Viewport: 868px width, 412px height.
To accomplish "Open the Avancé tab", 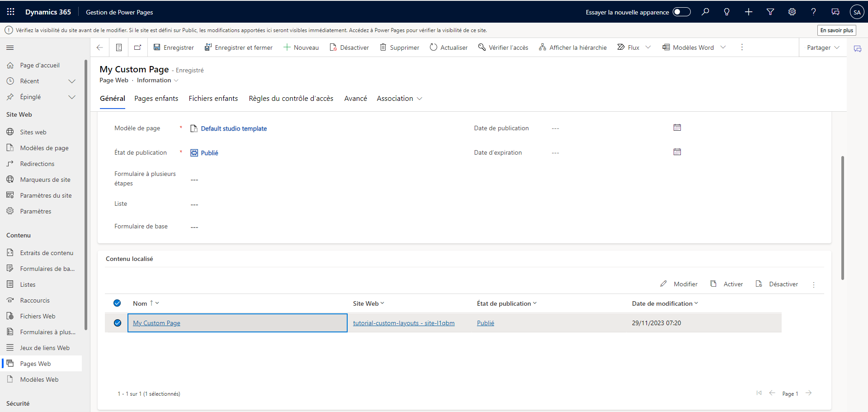I will 355,99.
